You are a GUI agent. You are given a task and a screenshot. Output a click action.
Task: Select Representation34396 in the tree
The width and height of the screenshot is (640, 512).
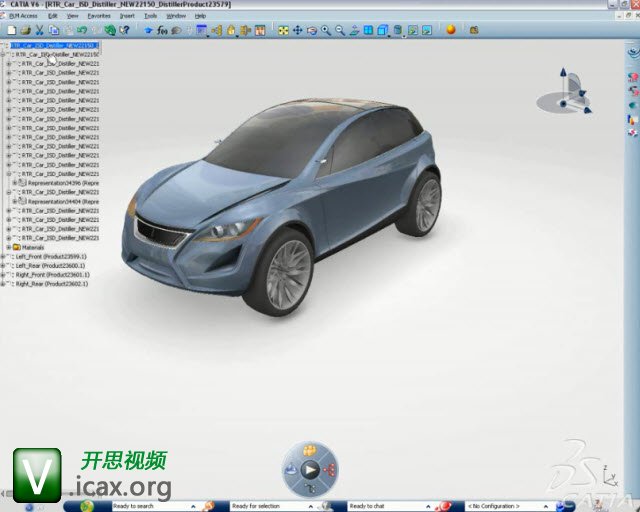click(63, 183)
